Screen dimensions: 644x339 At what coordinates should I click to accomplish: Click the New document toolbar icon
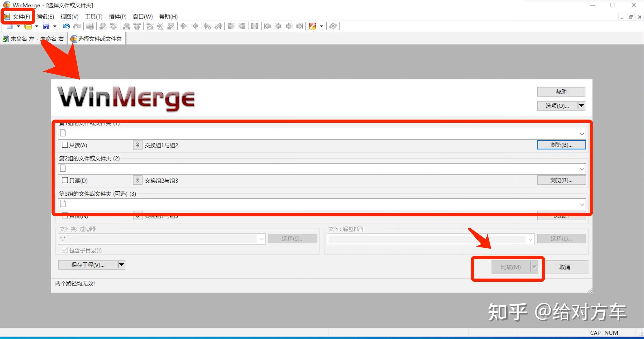tap(10, 26)
